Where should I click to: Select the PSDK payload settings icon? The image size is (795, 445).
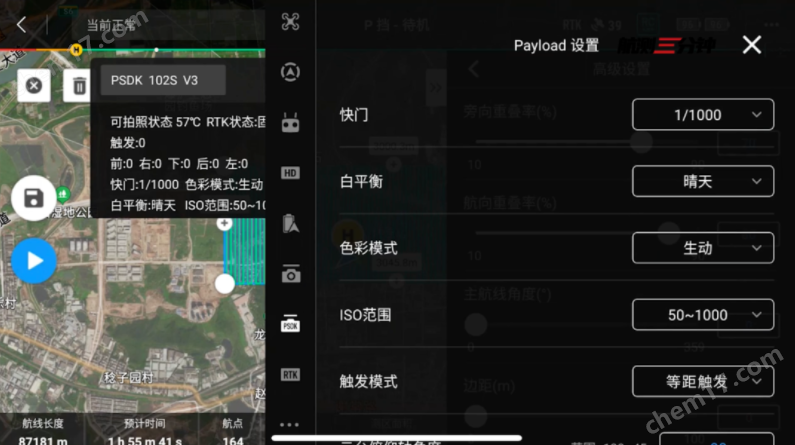290,323
